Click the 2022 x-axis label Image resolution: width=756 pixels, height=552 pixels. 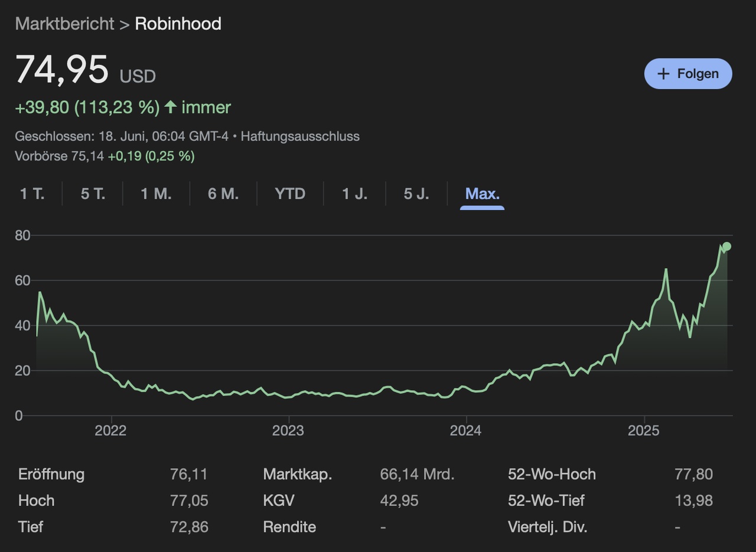point(110,430)
